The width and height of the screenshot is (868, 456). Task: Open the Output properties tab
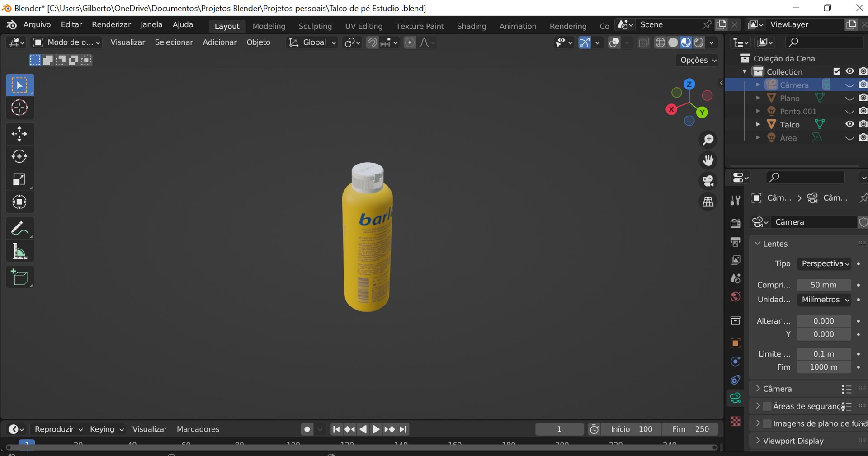(736, 242)
